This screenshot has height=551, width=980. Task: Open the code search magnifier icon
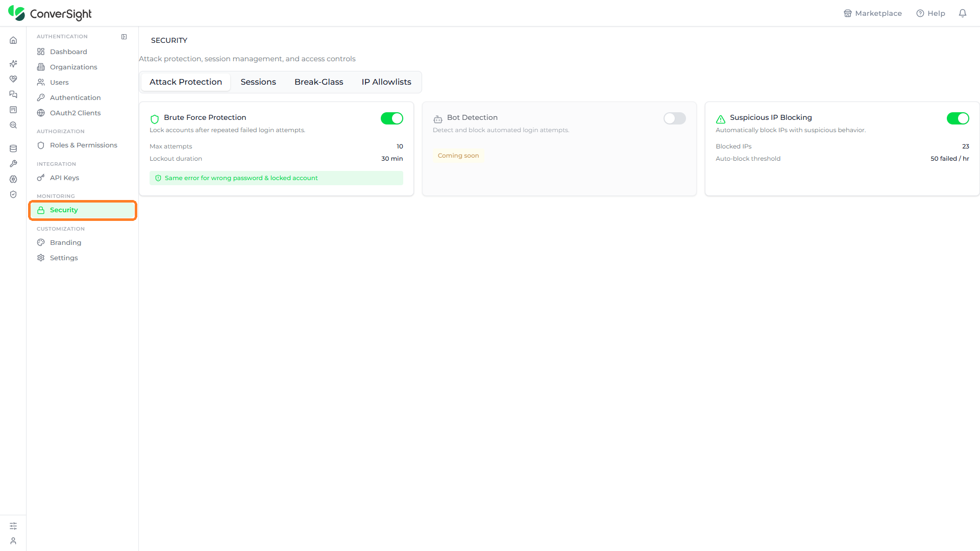(13, 125)
